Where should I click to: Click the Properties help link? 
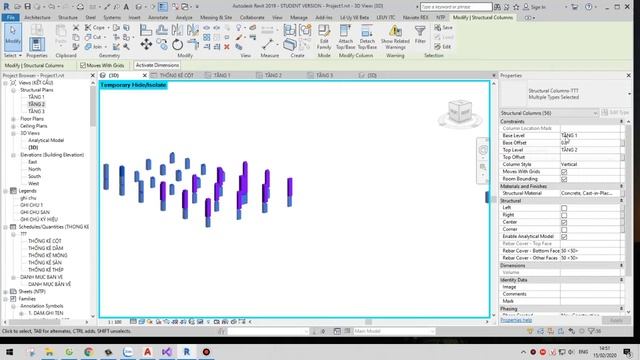point(516,320)
